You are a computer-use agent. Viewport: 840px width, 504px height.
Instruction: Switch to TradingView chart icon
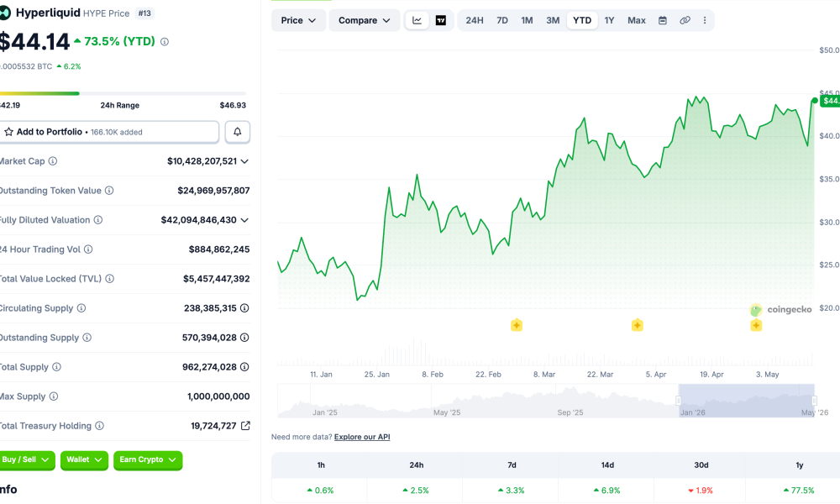(x=441, y=20)
